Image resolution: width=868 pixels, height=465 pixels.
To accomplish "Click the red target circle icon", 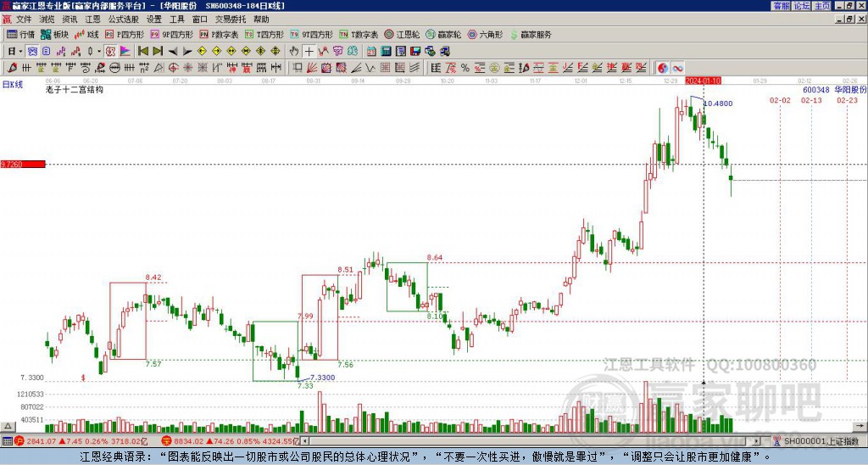I will [173, 68].
